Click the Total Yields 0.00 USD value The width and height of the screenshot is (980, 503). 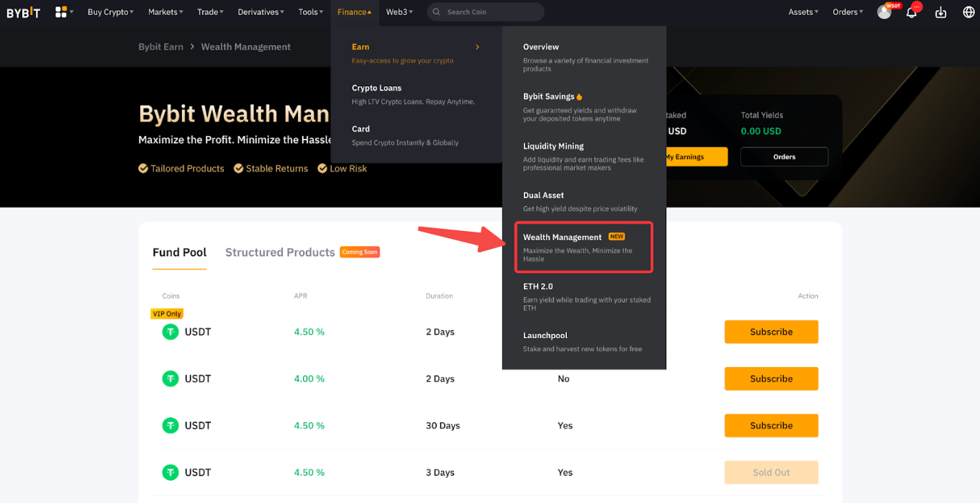coord(761,131)
